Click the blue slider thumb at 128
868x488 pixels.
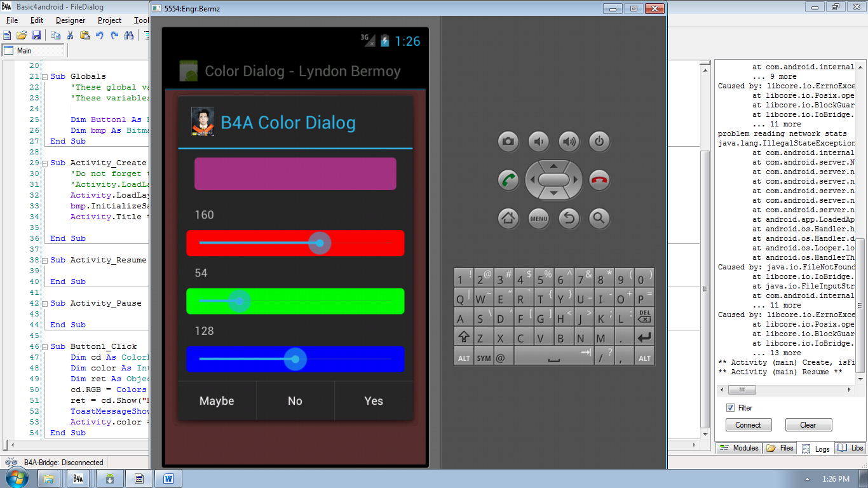295,359
